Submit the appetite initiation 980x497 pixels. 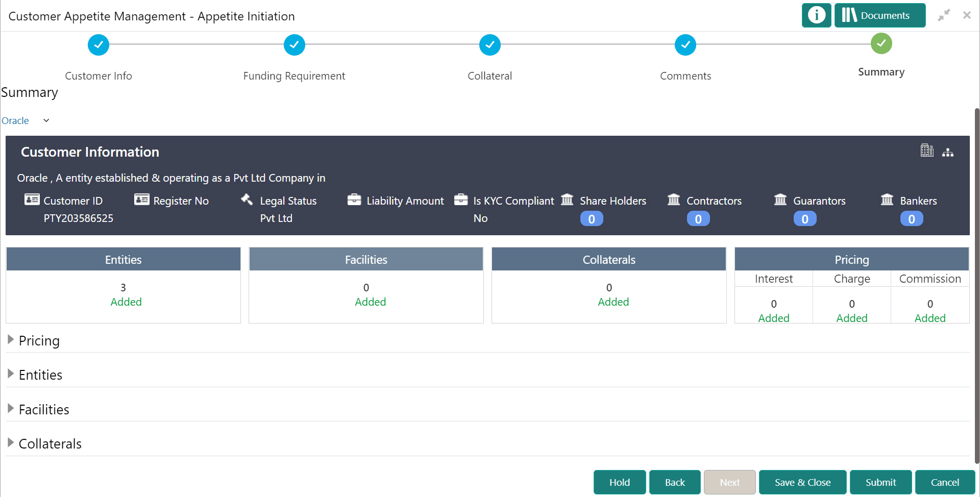(880, 482)
